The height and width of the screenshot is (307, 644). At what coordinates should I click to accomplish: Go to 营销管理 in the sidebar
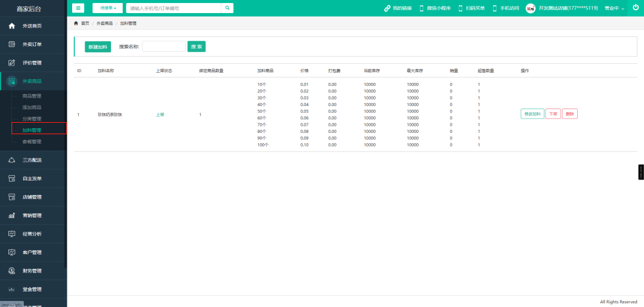[x=32, y=215]
